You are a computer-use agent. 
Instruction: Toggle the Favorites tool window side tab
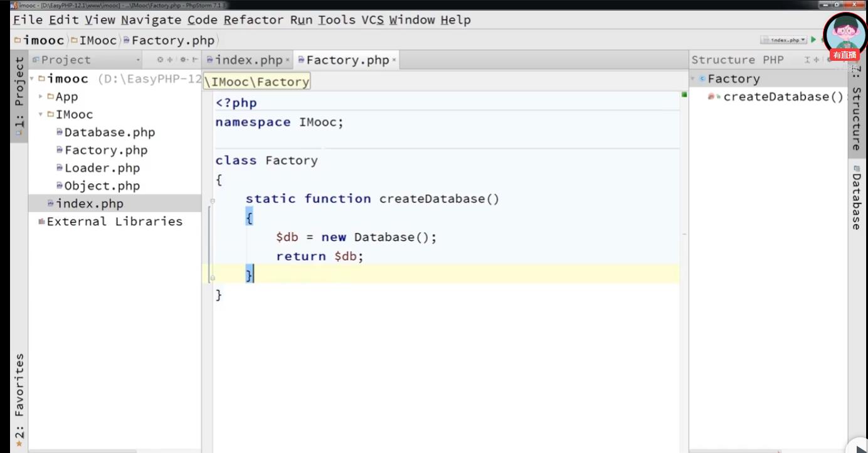click(x=19, y=395)
